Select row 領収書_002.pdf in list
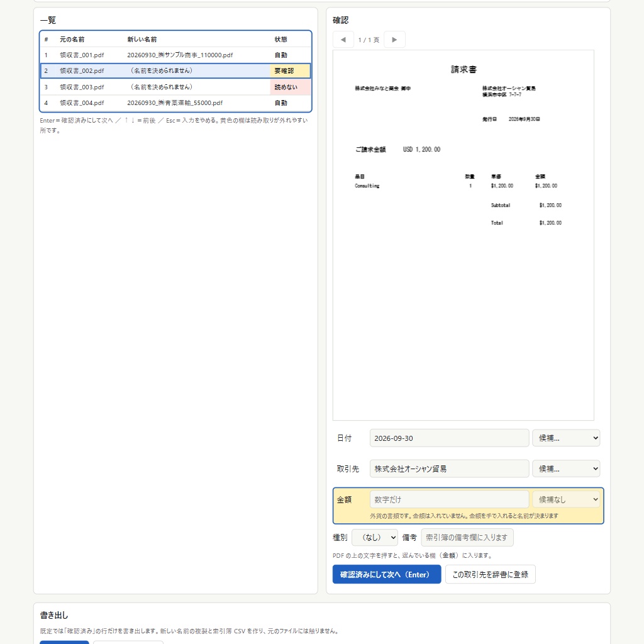 pyautogui.click(x=176, y=70)
